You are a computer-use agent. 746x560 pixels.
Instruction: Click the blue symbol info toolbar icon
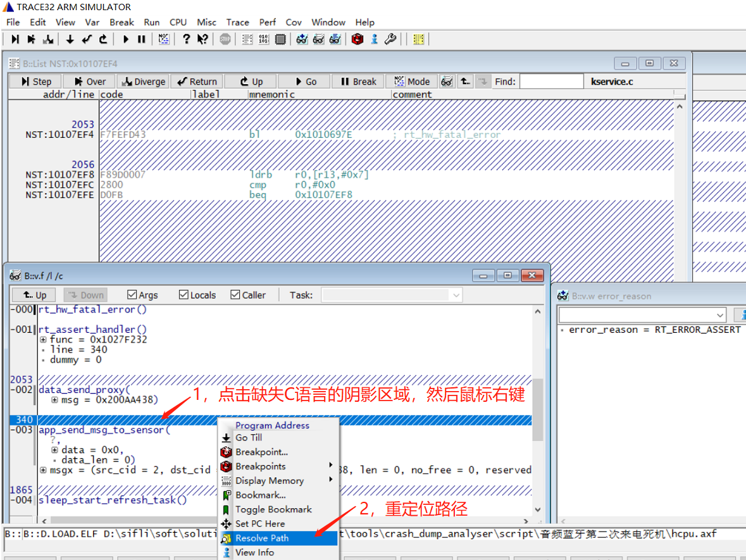point(375,39)
